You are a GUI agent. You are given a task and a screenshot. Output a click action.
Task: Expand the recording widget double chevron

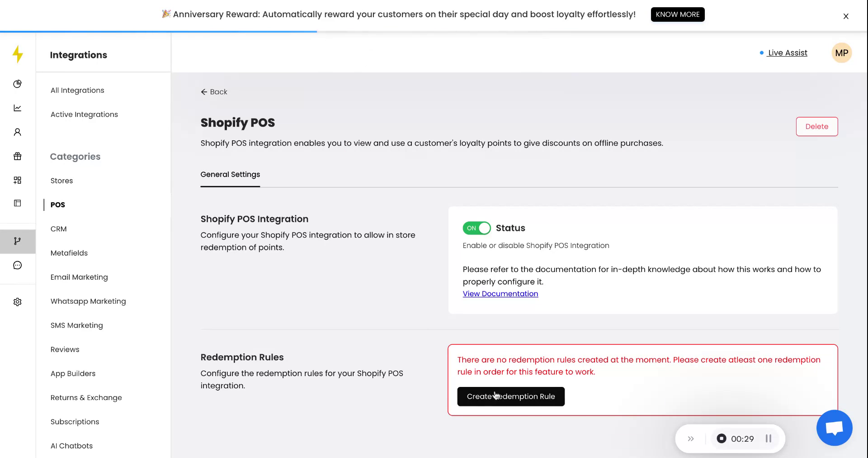point(691,439)
